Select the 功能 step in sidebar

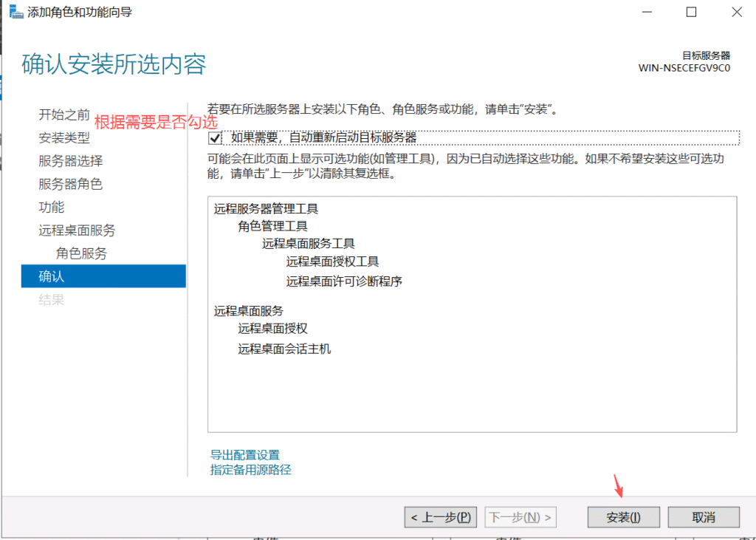pos(52,207)
